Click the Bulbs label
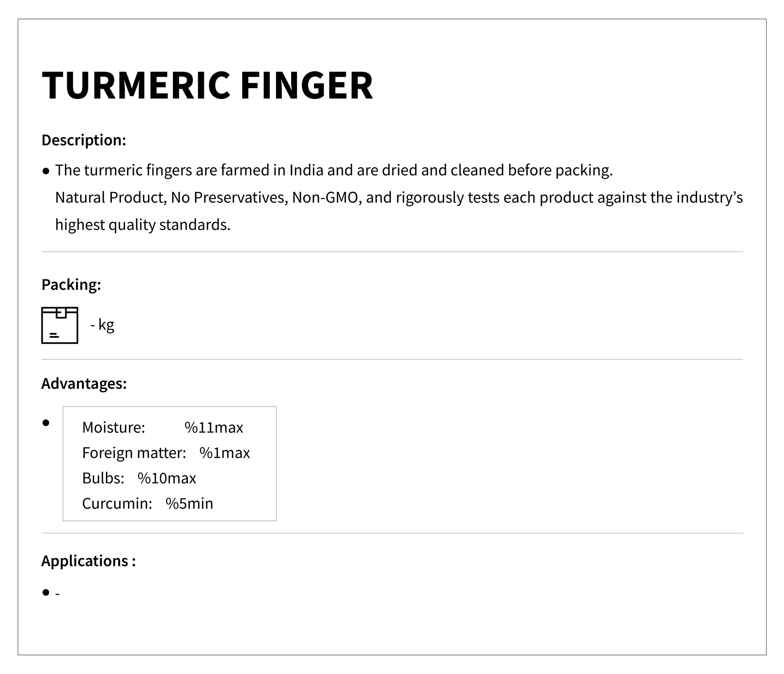 pyautogui.click(x=103, y=478)
